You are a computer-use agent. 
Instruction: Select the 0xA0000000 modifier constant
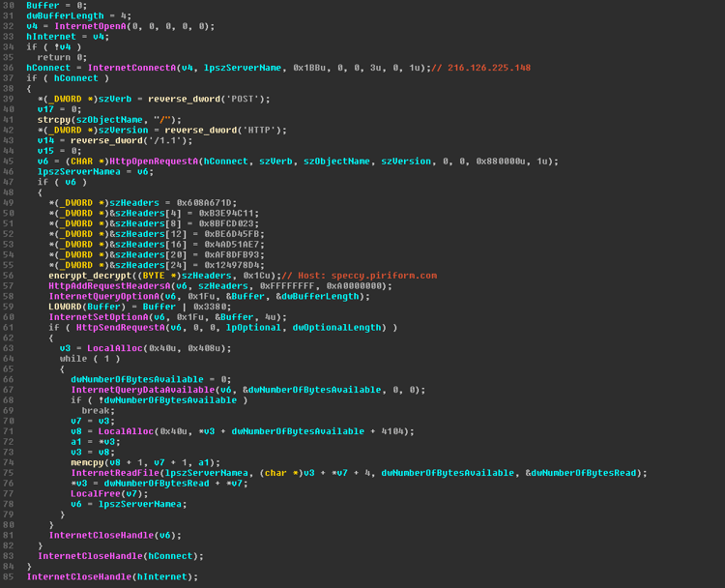tap(353, 286)
